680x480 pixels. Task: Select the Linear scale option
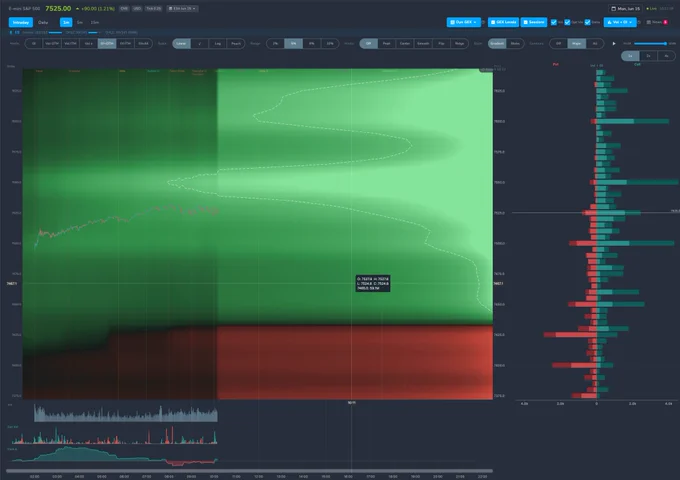pyautogui.click(x=181, y=43)
